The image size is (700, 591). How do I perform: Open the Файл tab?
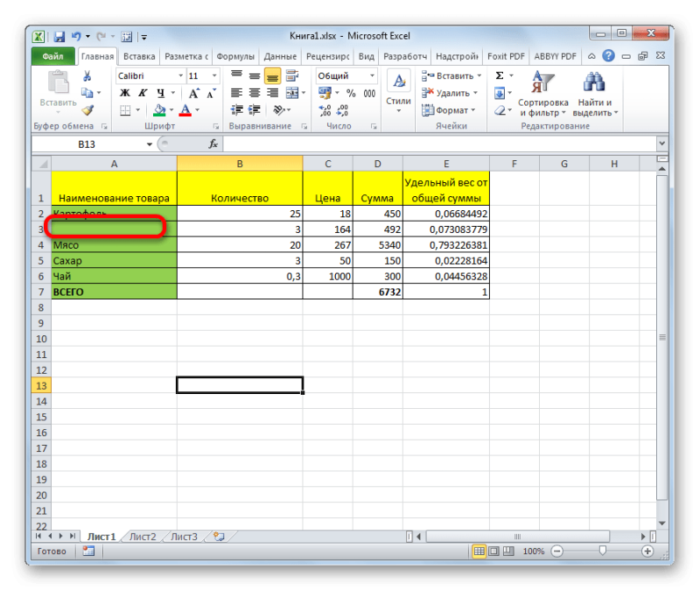53,56
